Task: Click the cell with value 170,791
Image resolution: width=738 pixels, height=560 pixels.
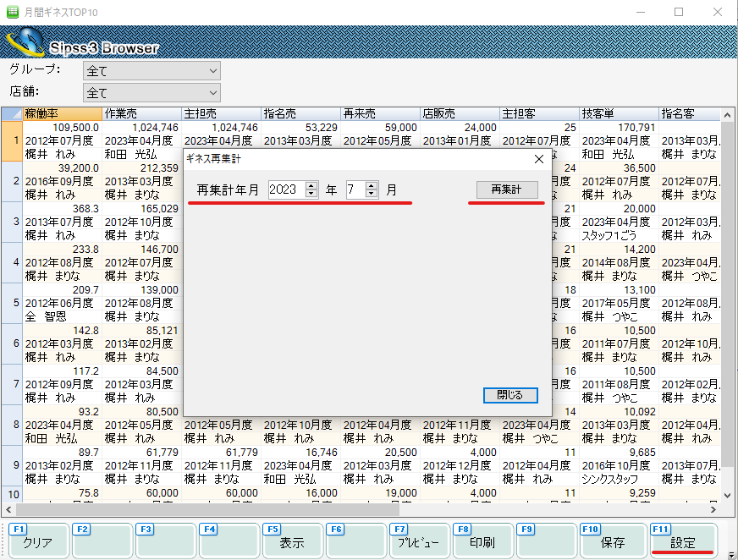Action: (x=619, y=128)
